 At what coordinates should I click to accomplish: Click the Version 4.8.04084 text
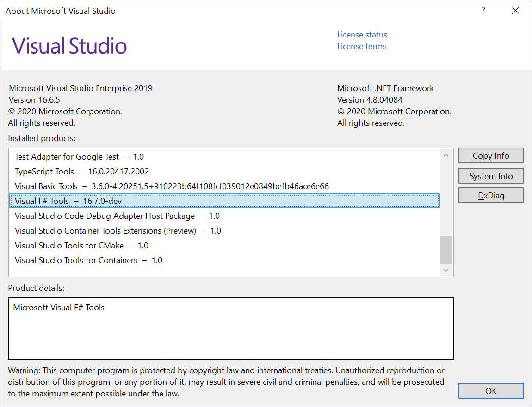point(370,100)
